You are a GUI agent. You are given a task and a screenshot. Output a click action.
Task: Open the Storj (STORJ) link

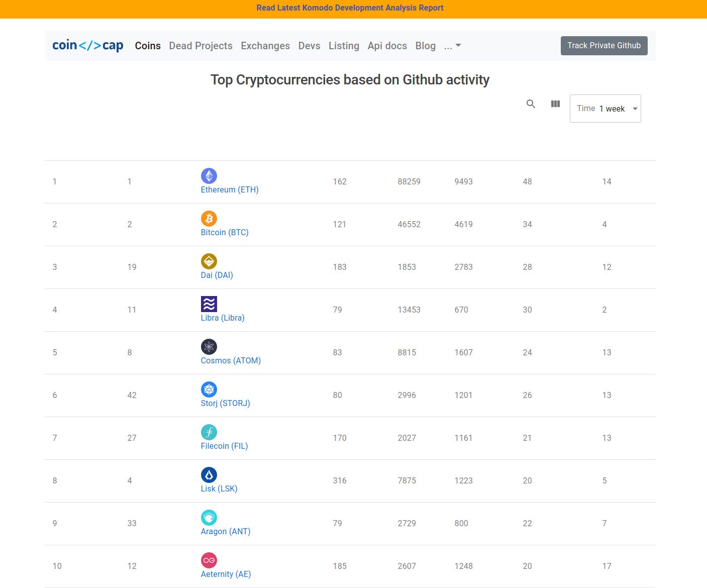click(225, 404)
